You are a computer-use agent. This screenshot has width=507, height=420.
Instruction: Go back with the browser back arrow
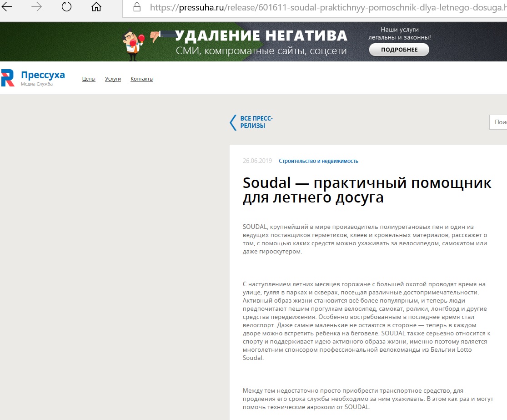coord(7,7)
